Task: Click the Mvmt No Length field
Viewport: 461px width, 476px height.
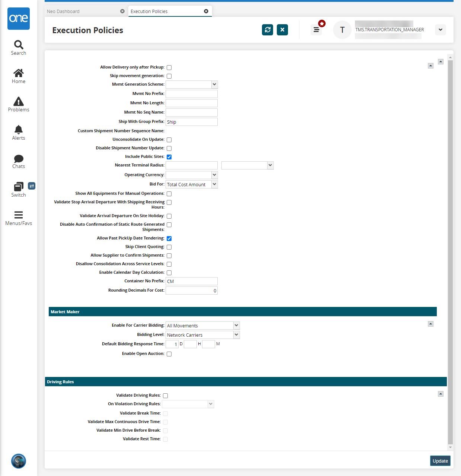Action: click(x=192, y=103)
